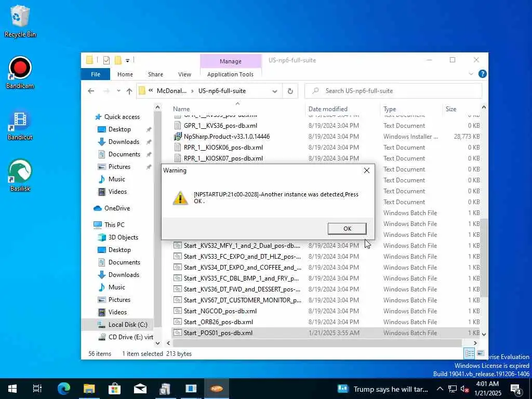The width and height of the screenshot is (532, 399).
Task: Open pinned Pictures under Quick access
Action: click(x=119, y=167)
